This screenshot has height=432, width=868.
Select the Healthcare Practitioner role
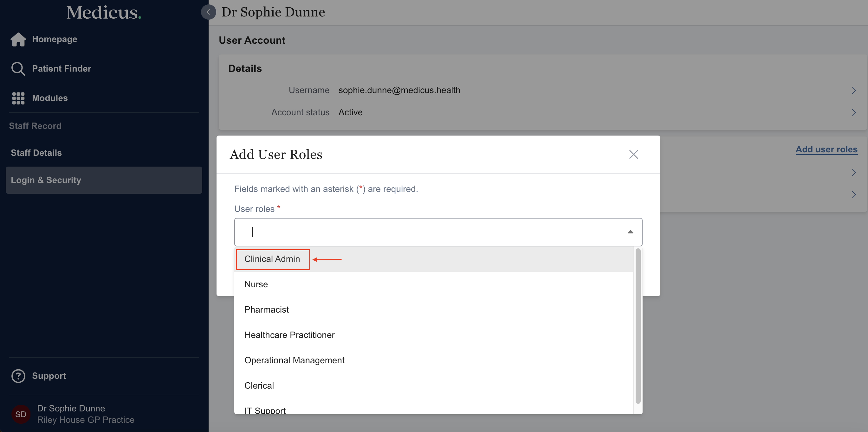click(289, 335)
